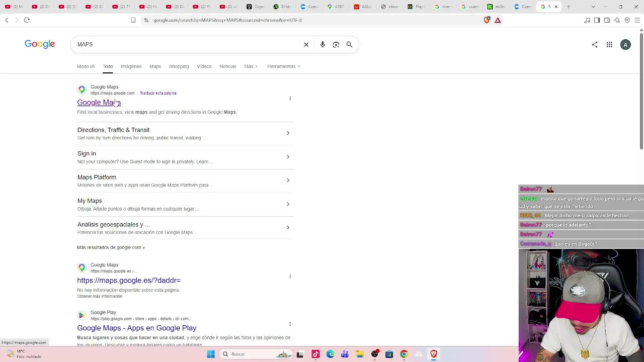
Task: Expand the Más search filter dropdown
Action: tap(251, 66)
